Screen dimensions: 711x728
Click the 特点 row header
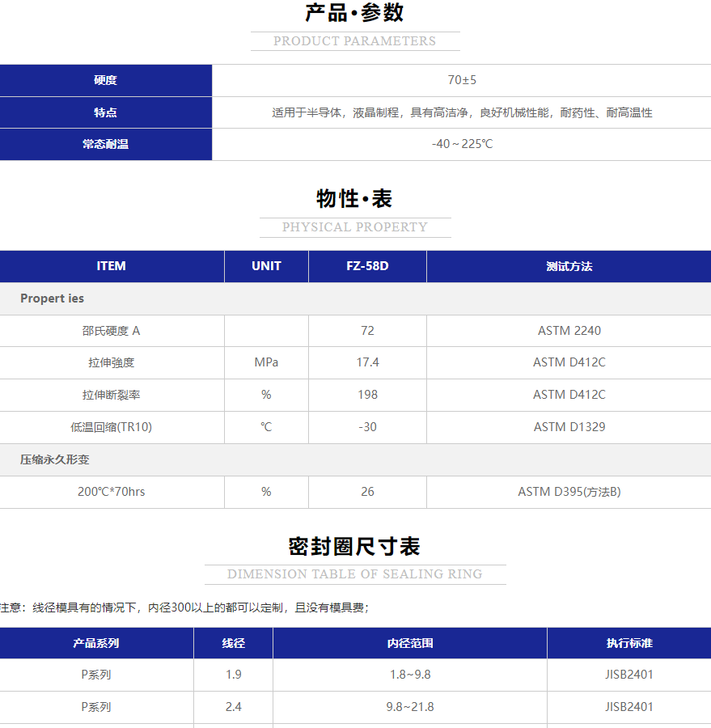tap(105, 112)
